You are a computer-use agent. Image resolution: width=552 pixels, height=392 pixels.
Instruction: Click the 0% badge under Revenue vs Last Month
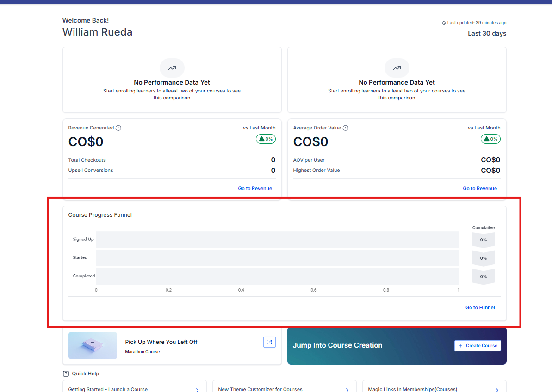click(266, 139)
